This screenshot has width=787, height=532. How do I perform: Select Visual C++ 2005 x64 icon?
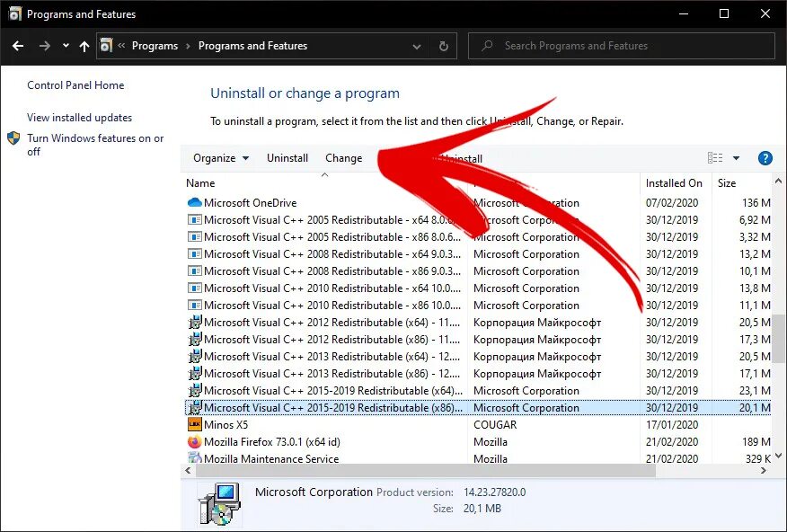(x=194, y=220)
